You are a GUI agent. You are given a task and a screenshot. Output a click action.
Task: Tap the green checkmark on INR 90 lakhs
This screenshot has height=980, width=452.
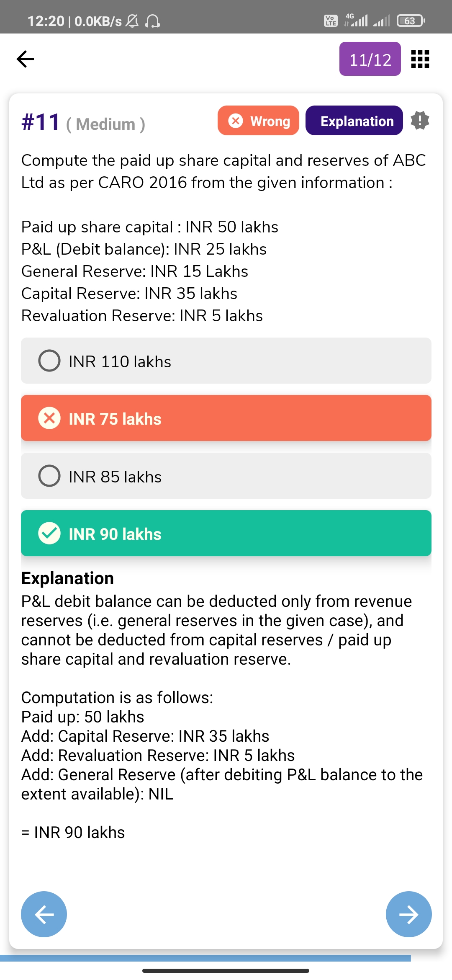(x=49, y=533)
